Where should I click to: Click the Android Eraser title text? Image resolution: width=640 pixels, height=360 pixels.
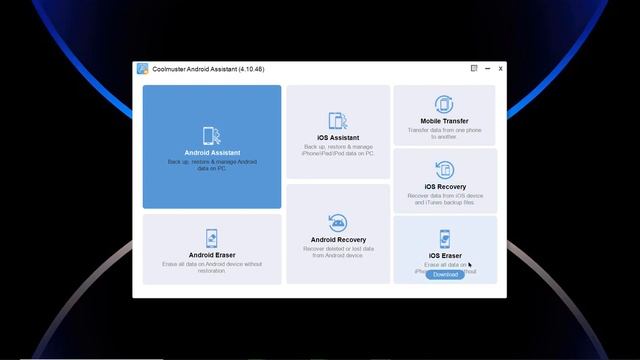(212, 255)
